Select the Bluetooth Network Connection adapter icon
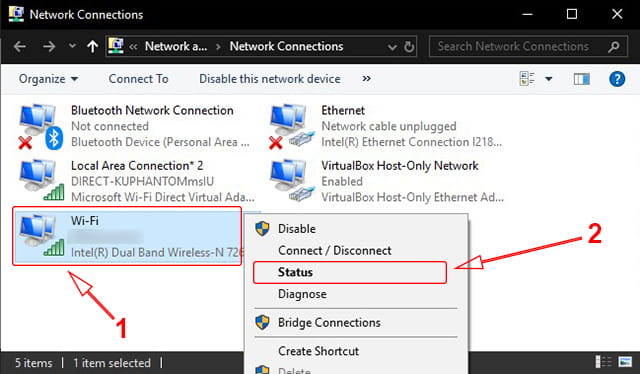Viewport: 640px width, 374px height. pyautogui.click(x=40, y=126)
